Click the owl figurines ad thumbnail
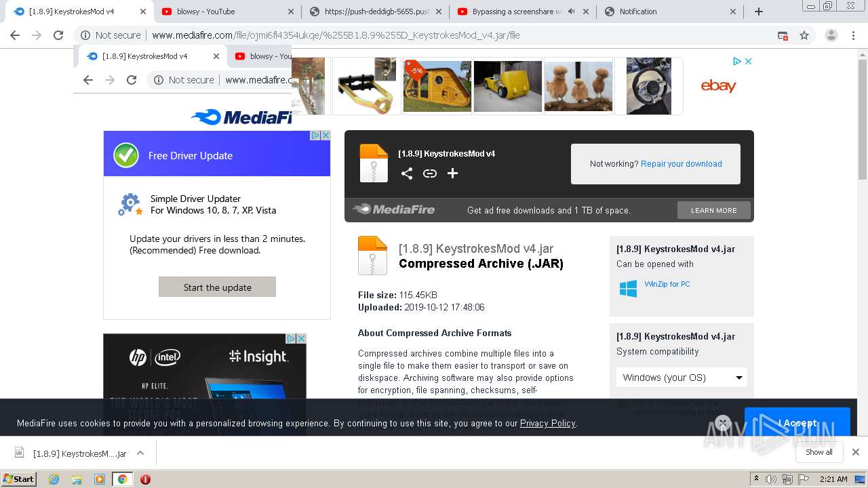868x488 pixels. (x=578, y=86)
